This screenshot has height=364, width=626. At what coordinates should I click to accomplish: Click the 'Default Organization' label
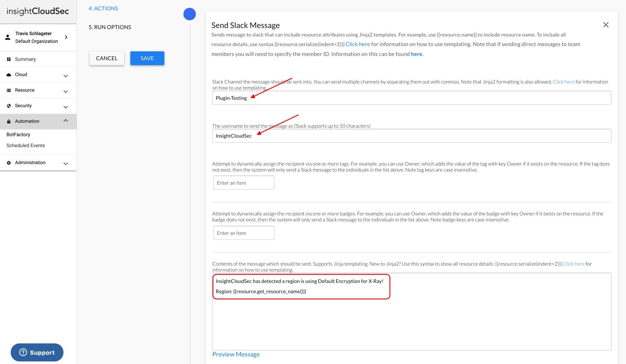pyautogui.click(x=36, y=41)
